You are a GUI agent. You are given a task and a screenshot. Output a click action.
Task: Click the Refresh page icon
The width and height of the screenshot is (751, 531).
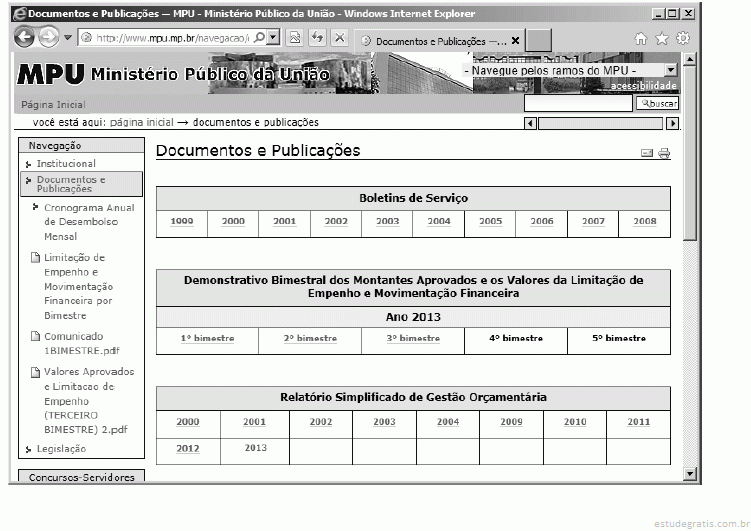click(318, 38)
